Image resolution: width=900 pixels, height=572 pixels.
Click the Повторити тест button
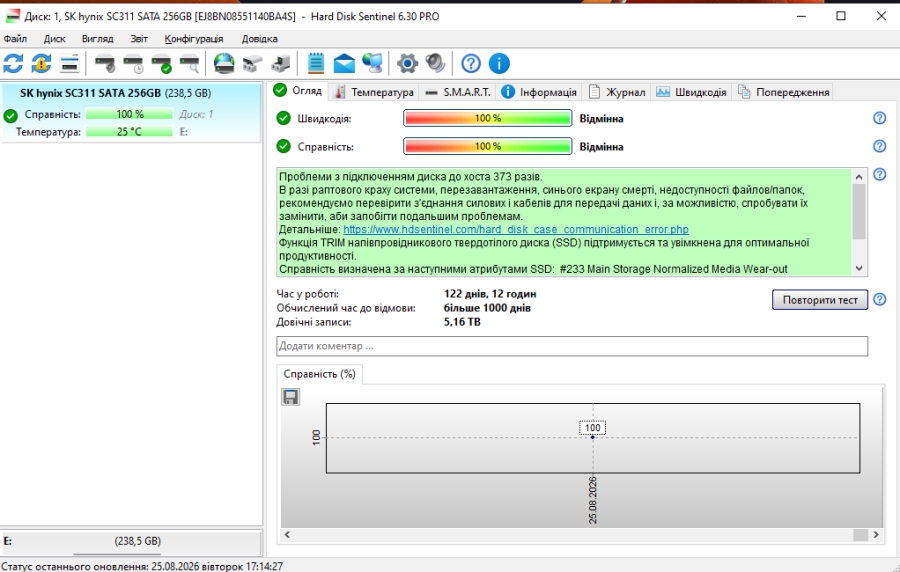820,299
